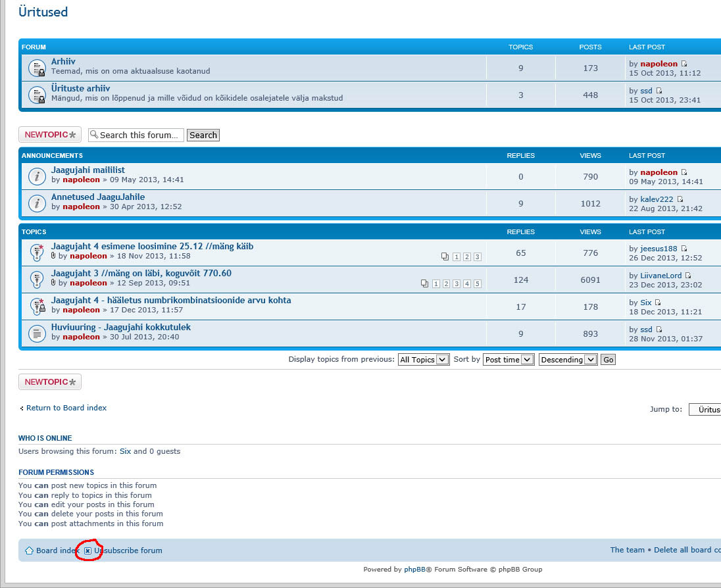Click the Arhiiv forum folder icon
721x588 pixels.
(37, 67)
